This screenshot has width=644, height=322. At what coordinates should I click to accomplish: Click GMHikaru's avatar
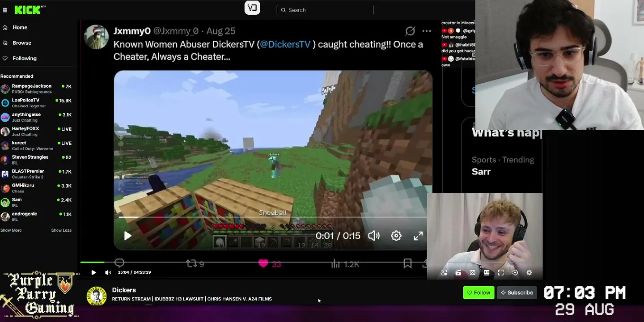click(x=5, y=188)
